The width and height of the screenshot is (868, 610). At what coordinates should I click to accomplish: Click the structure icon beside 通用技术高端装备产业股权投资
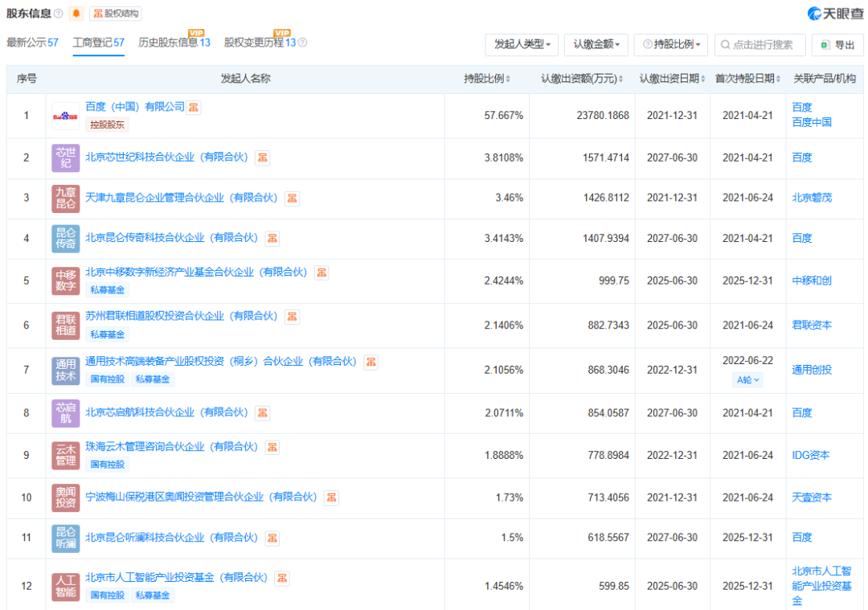pyautogui.click(x=371, y=362)
